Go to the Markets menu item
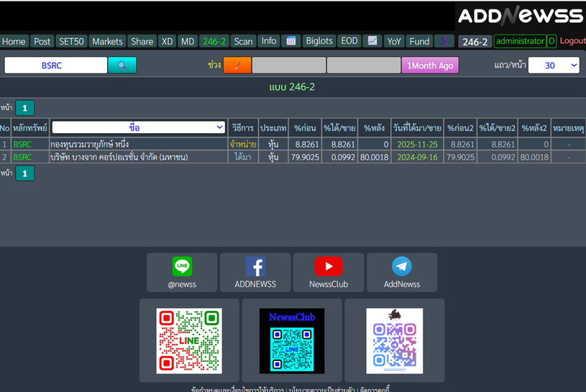This screenshot has height=392, width=586. (108, 41)
